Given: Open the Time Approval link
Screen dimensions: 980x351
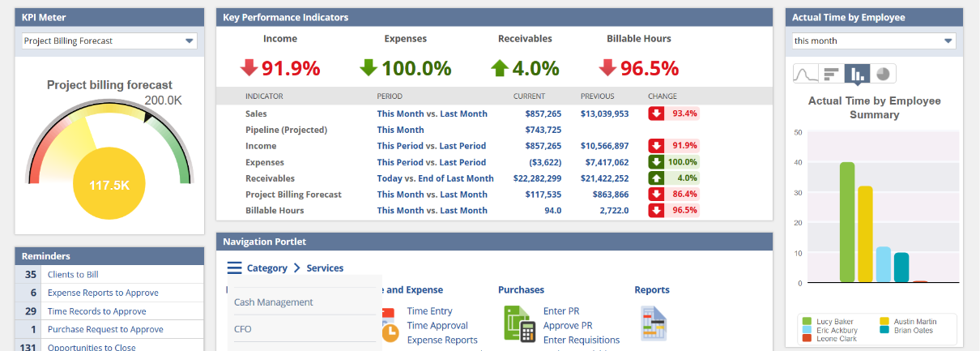Looking at the screenshot, I should tap(437, 326).
